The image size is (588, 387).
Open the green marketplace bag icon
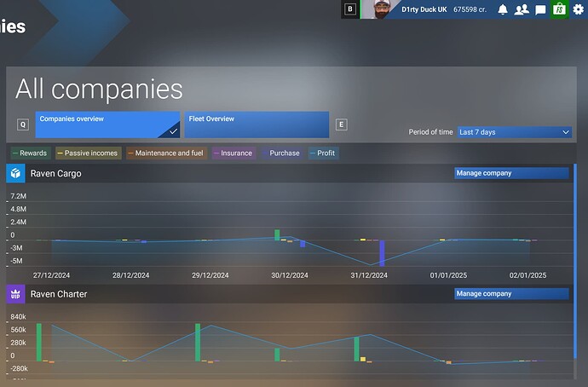tap(559, 9)
